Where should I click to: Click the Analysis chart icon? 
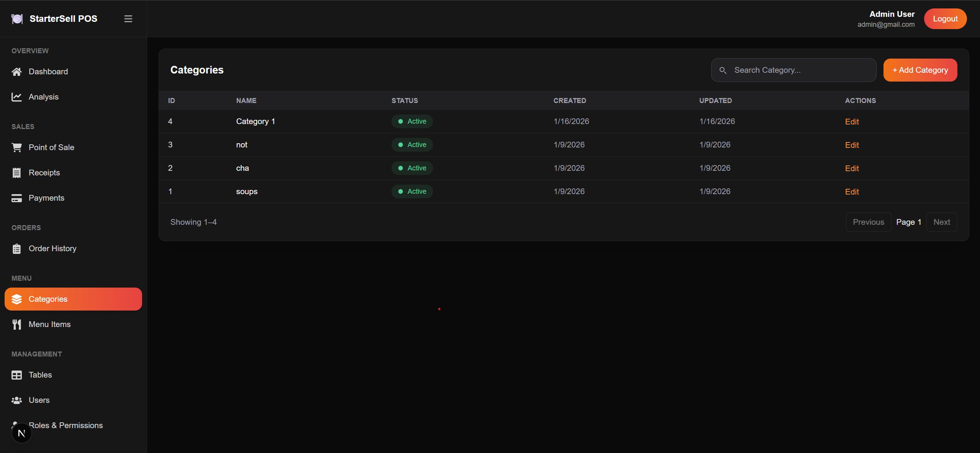(16, 97)
